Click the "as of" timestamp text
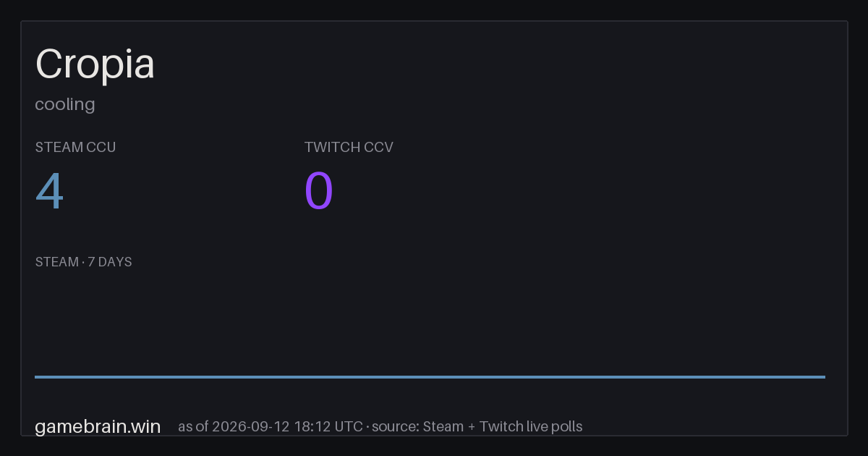Screen dimensions: 868x456 click(271, 426)
